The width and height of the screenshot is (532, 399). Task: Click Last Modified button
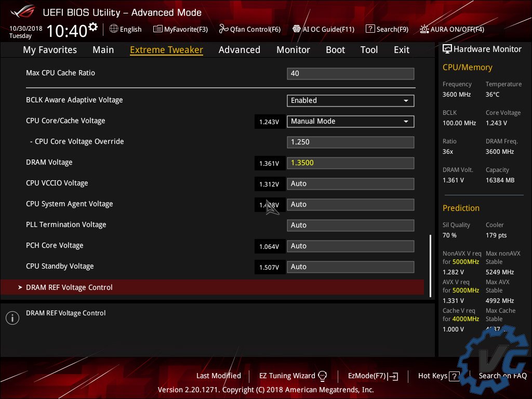[219, 376]
